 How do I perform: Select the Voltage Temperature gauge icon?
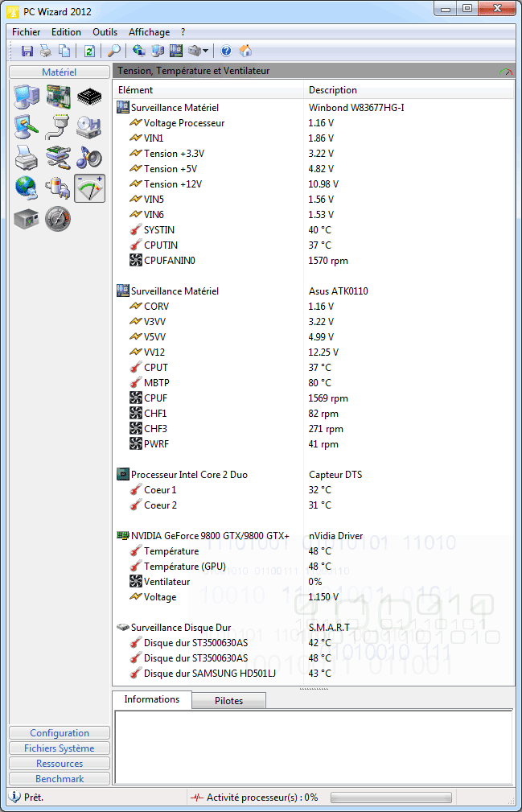click(89, 188)
